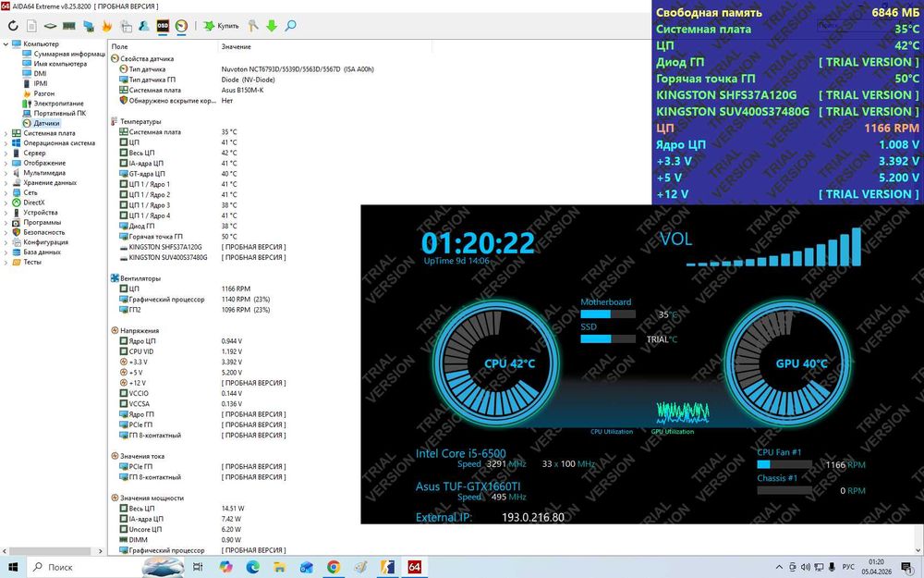924x578 pixels.
Task: Open the Report page icon in toolbar
Action: 31,26
